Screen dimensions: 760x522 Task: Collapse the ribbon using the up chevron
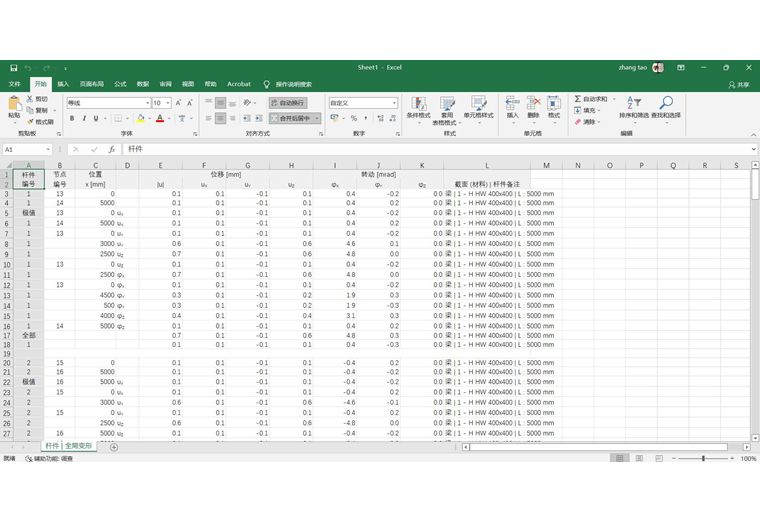point(753,135)
